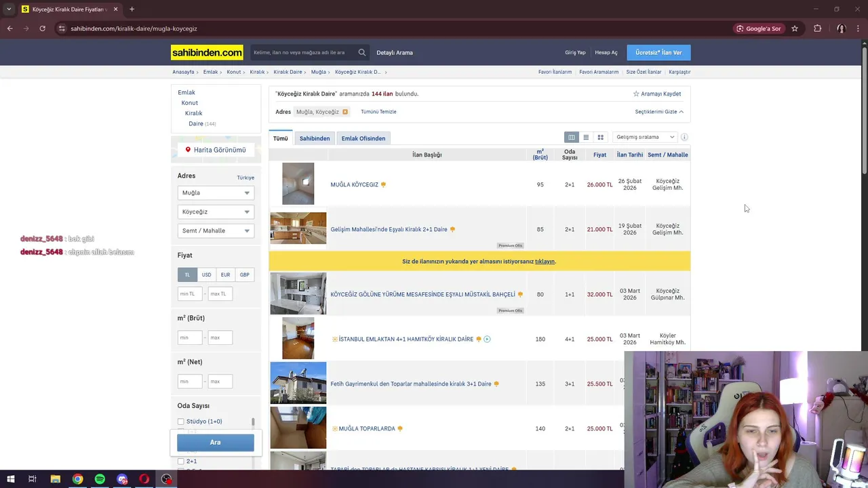Select EUR currency toggle
This screenshot has width=868, height=488.
(225, 274)
